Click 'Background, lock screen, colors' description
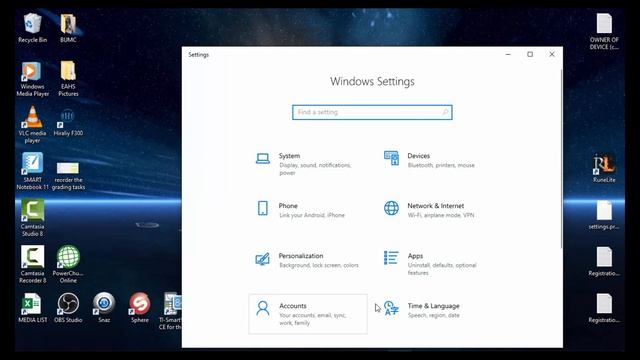Screen dimensions: 640x360 click(x=319, y=265)
